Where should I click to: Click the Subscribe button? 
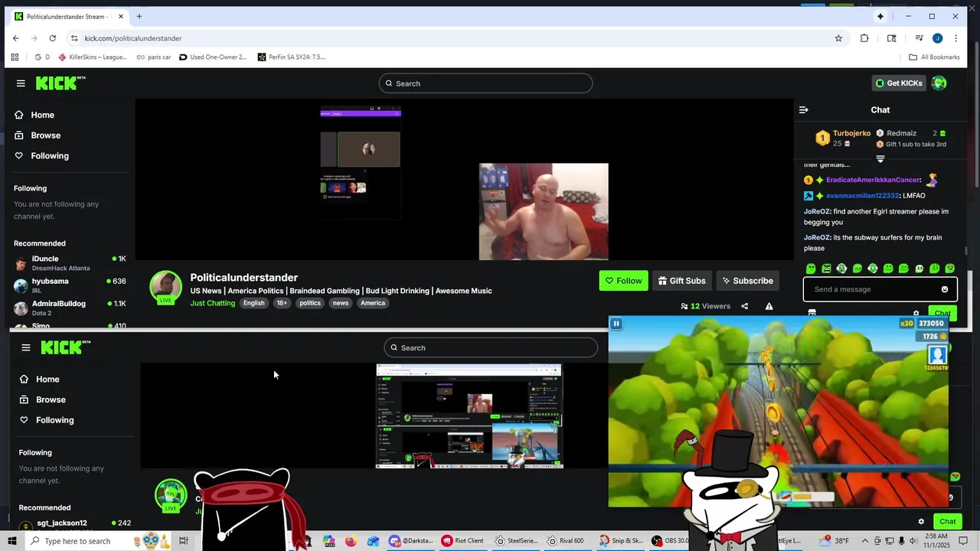coord(747,281)
